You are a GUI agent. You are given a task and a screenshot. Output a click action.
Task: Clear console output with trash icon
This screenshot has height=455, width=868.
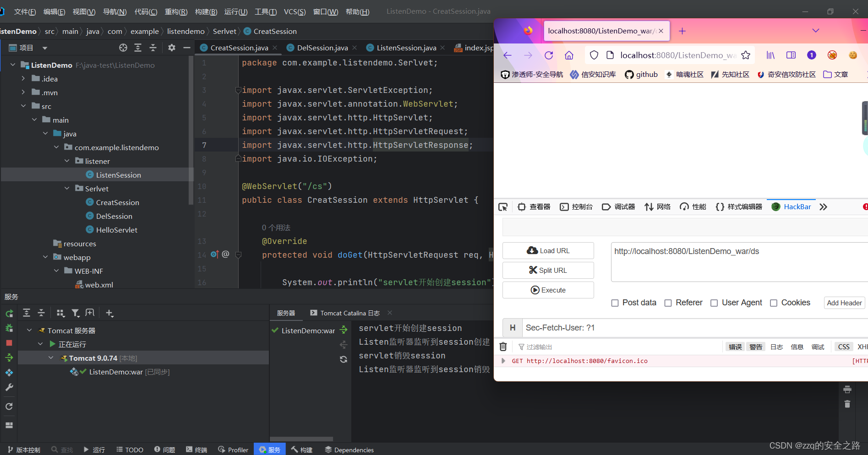click(503, 347)
